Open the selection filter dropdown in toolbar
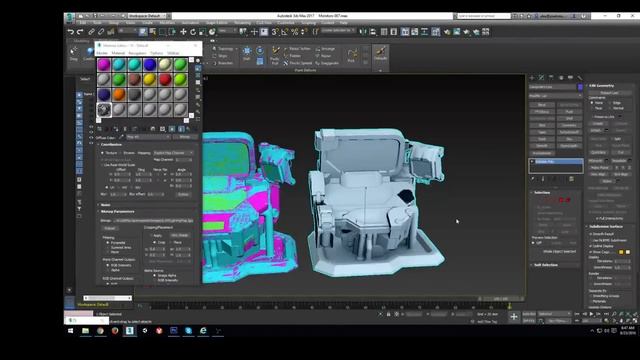 click(x=128, y=31)
